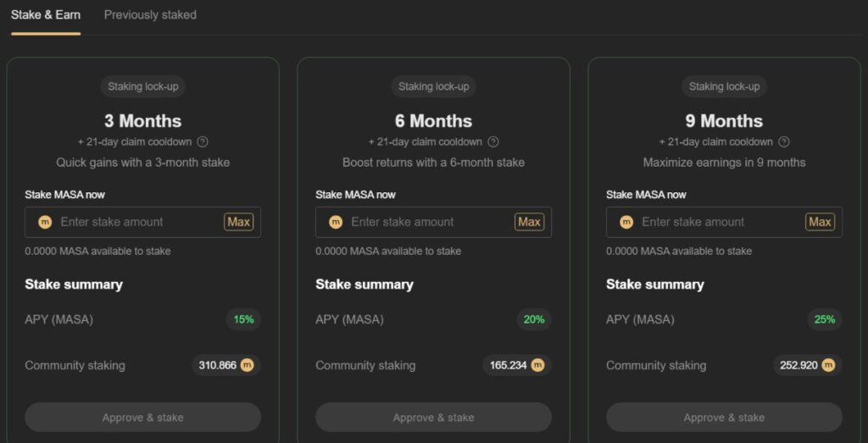Click the 6 Months cooldown help icon
This screenshot has height=443, width=868.
pos(493,142)
